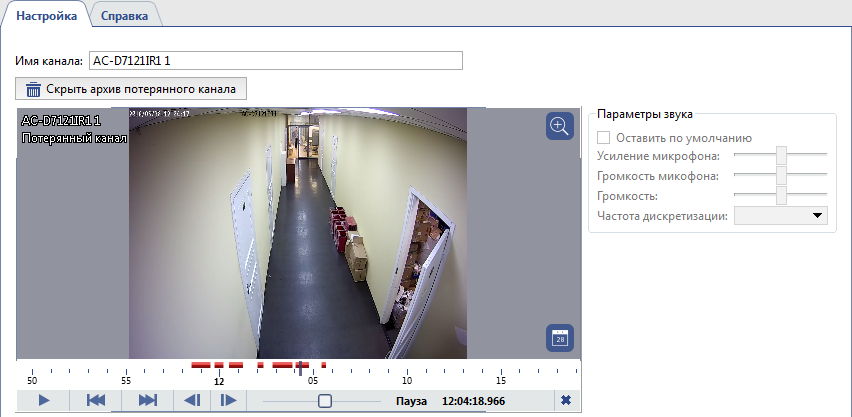
Task: Open the 'Частота дискретизации' dropdown
Action: 783,215
